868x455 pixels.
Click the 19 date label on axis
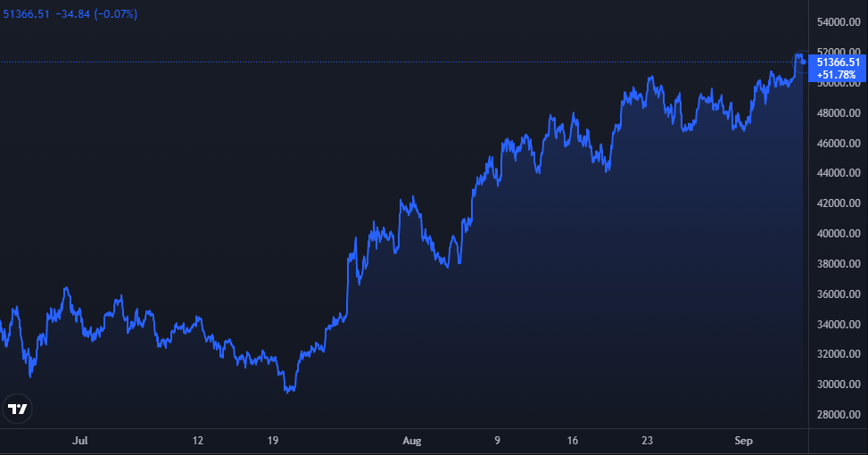[x=272, y=441]
